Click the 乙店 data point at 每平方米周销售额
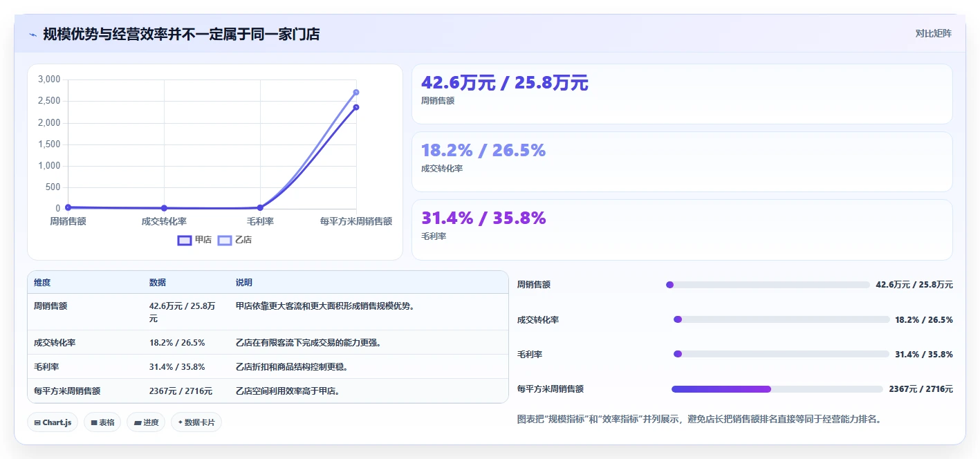Image resolution: width=980 pixels, height=459 pixels. (356, 92)
